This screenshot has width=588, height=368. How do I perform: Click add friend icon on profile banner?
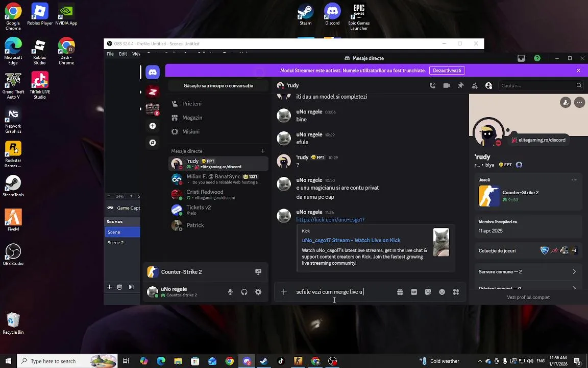(x=566, y=102)
